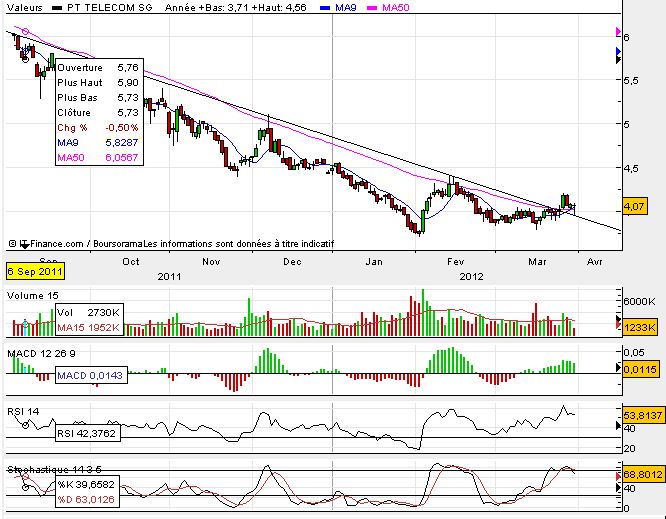Viewport: 666px width, 519px height.
Task: Click the 'MA15 1952K' tooltip value
Action: pos(88,327)
